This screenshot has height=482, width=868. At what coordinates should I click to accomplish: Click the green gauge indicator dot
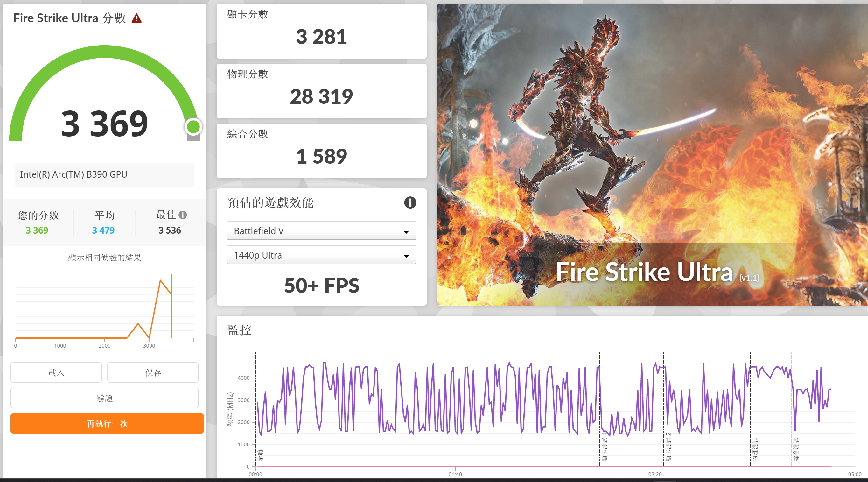click(x=193, y=127)
